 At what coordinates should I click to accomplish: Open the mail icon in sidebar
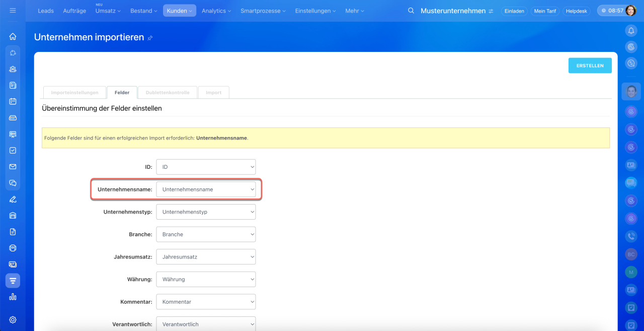pyautogui.click(x=13, y=167)
